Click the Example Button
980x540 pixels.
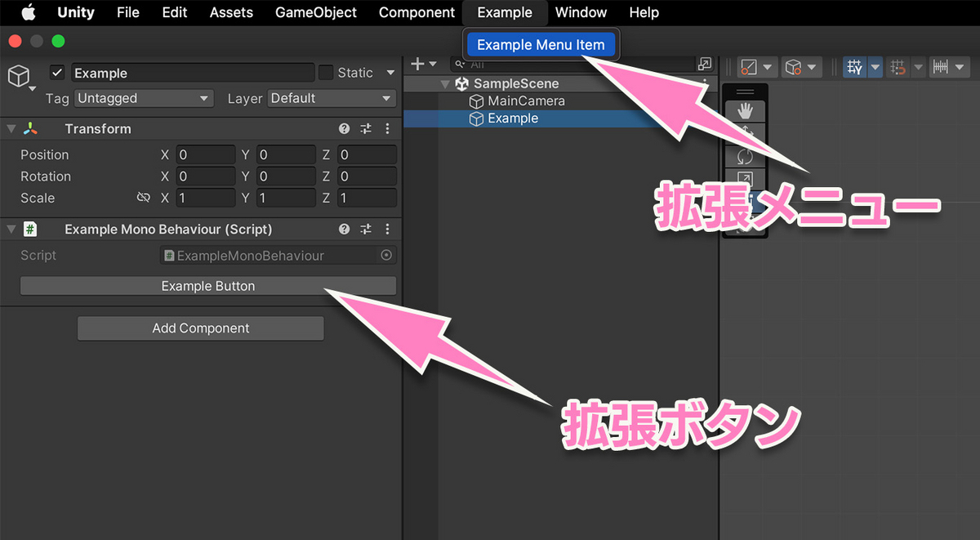(x=208, y=286)
